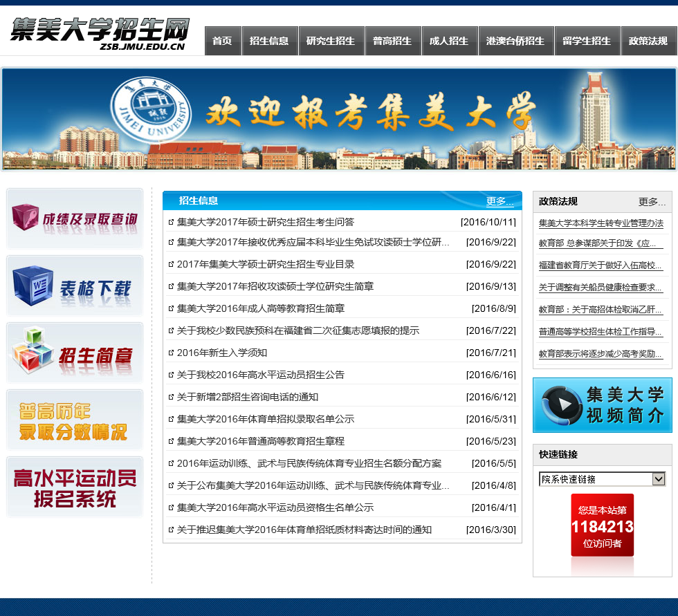Click the 快速链接 section heading
678x616 pixels.
pos(558,454)
